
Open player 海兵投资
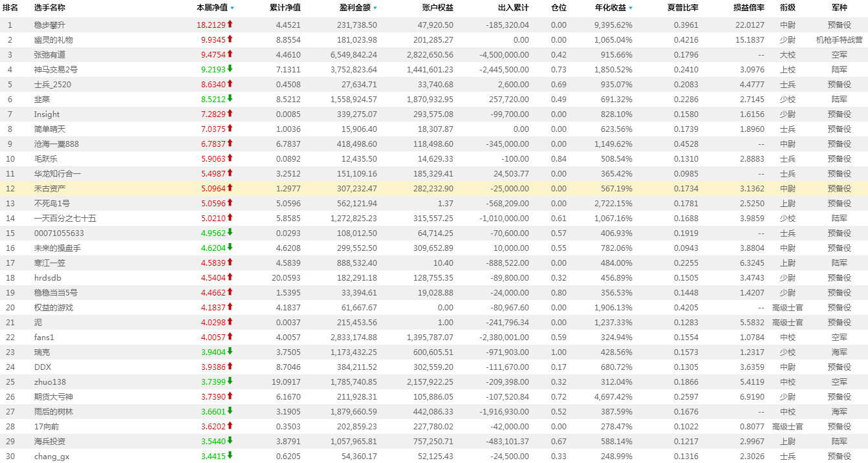click(50, 442)
